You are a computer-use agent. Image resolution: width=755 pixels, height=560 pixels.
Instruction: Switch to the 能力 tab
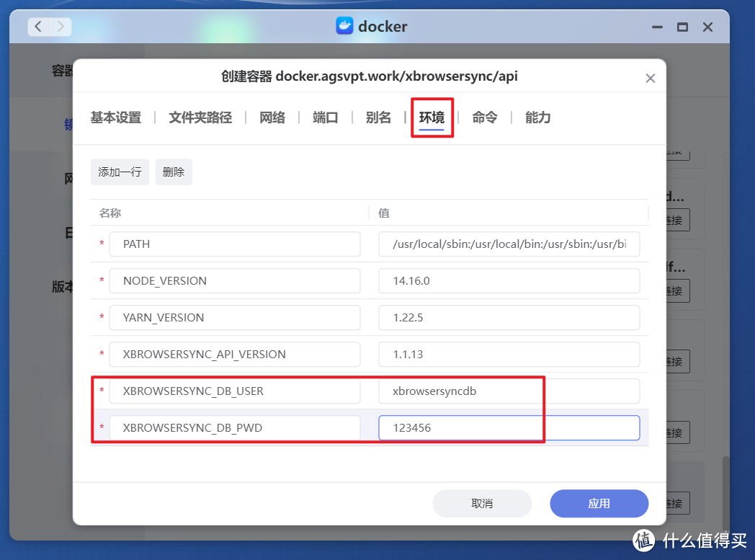537,117
